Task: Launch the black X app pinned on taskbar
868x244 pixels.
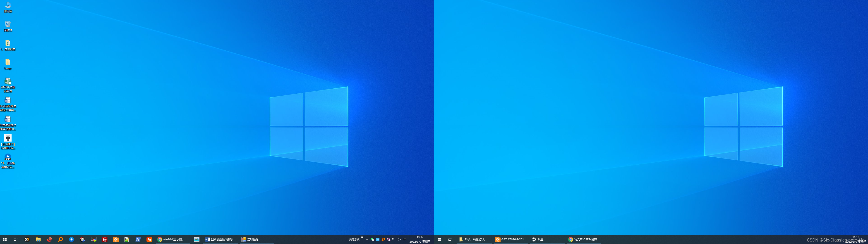Action: [27, 239]
